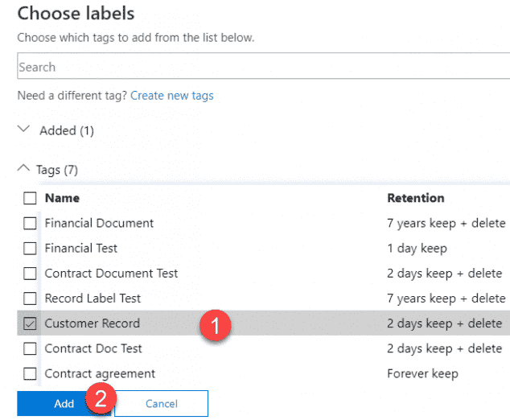The width and height of the screenshot is (510, 420).
Task: Select the Contract Doc Test label name
Action: coord(93,348)
